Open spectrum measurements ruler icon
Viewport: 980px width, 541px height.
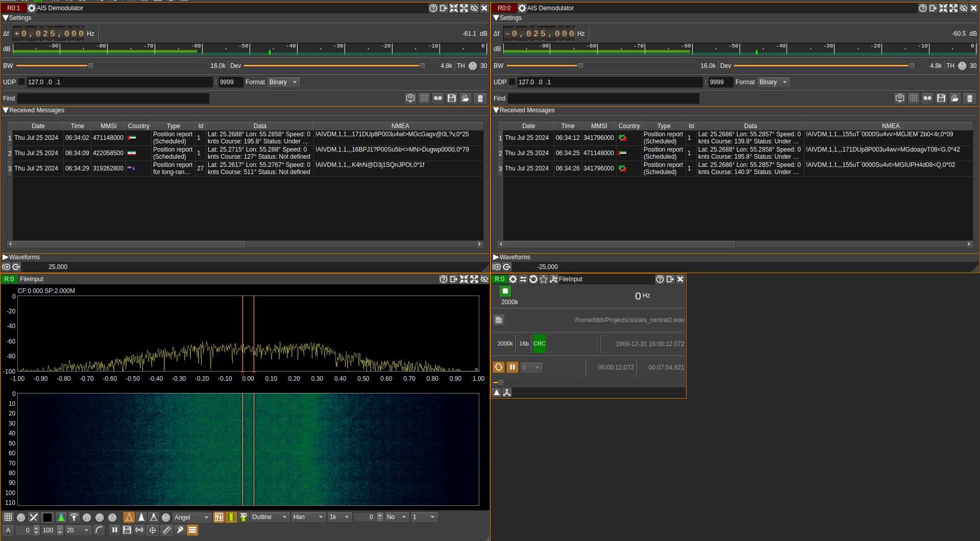[x=167, y=530]
